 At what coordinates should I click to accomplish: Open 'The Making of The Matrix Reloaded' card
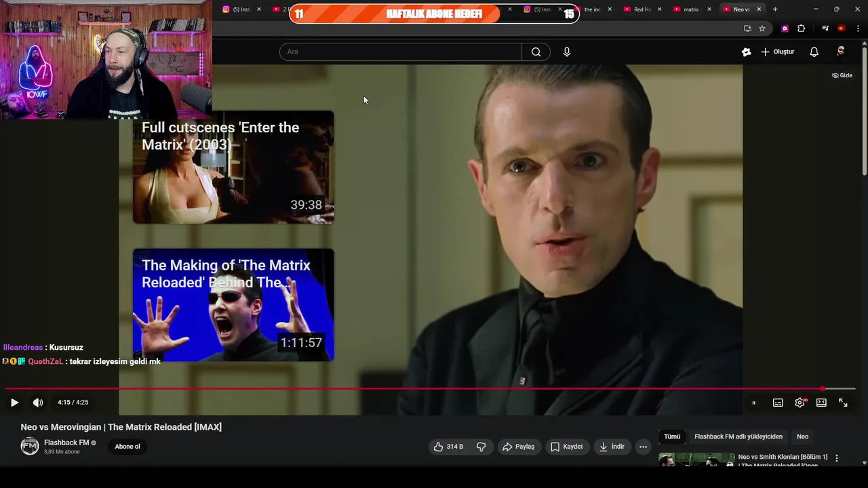click(x=233, y=305)
